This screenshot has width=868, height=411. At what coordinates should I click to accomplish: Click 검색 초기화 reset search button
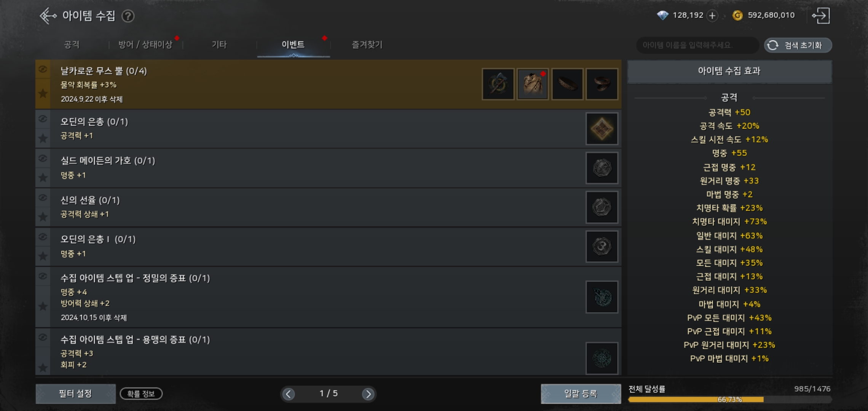tap(798, 45)
